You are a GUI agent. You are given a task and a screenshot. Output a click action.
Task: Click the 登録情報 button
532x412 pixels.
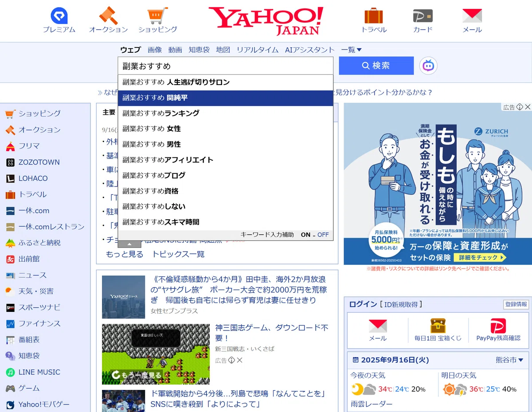tap(516, 304)
